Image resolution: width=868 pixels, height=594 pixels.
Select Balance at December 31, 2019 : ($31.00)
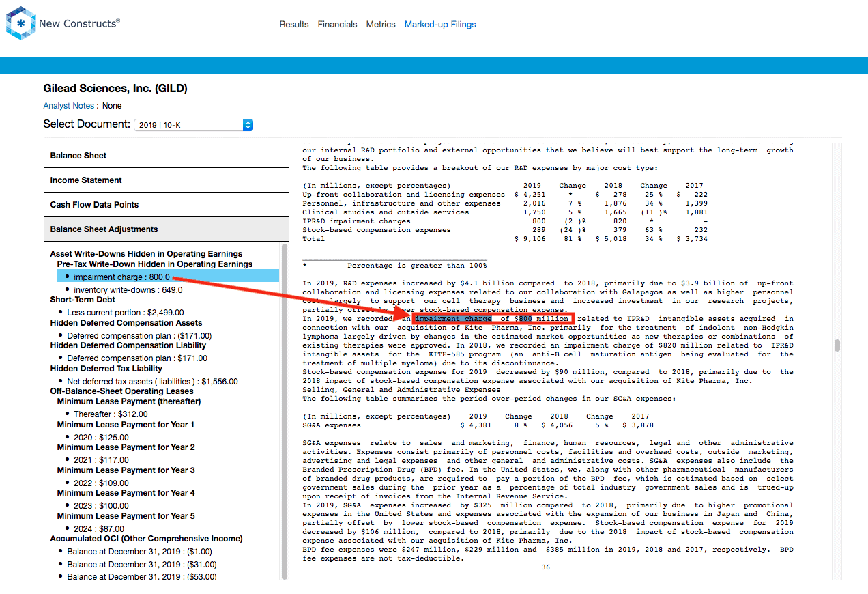click(x=142, y=565)
